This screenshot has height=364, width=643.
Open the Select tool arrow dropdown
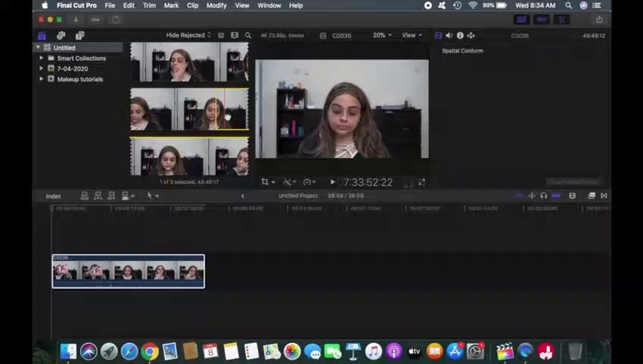tap(153, 196)
